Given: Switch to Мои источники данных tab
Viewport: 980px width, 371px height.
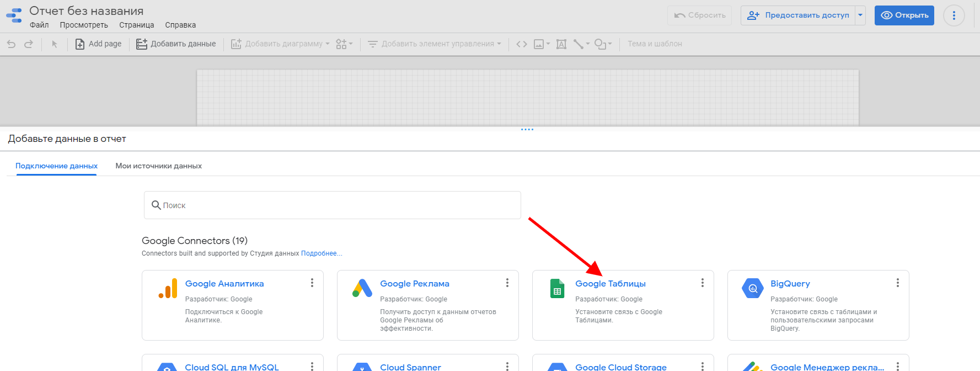Looking at the screenshot, I should click(158, 166).
